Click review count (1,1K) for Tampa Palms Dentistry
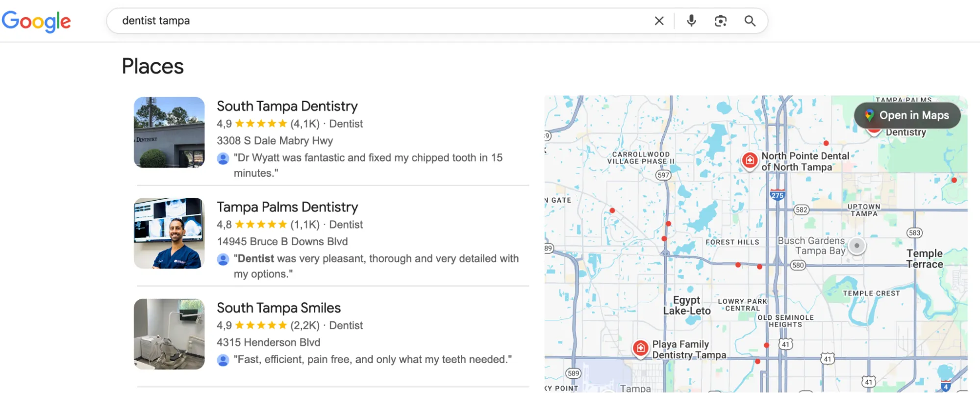Screen dimensions: 980x393 click(305, 225)
